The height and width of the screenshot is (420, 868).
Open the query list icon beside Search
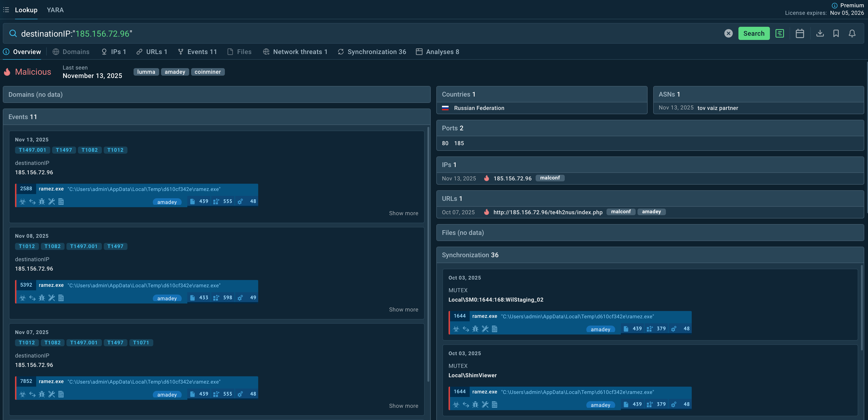tap(779, 33)
